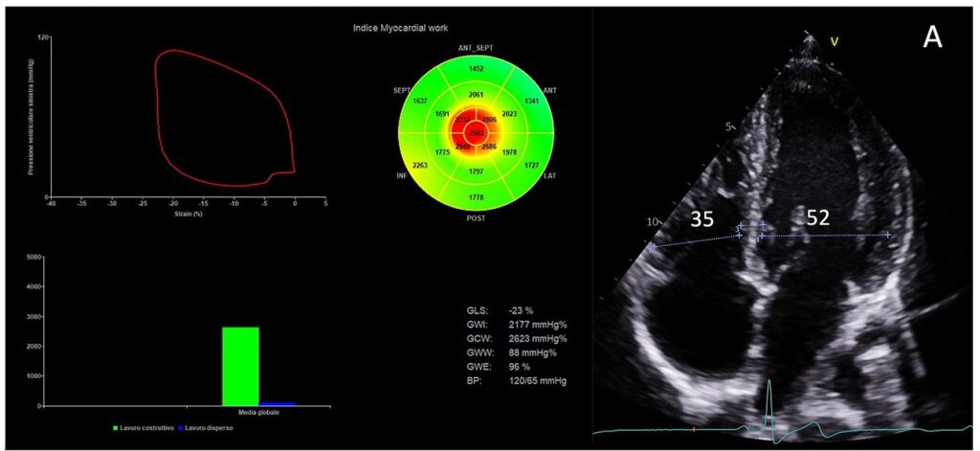Click the posterior basal segment 1778
The width and height of the screenshot is (980, 451).
coord(476,196)
